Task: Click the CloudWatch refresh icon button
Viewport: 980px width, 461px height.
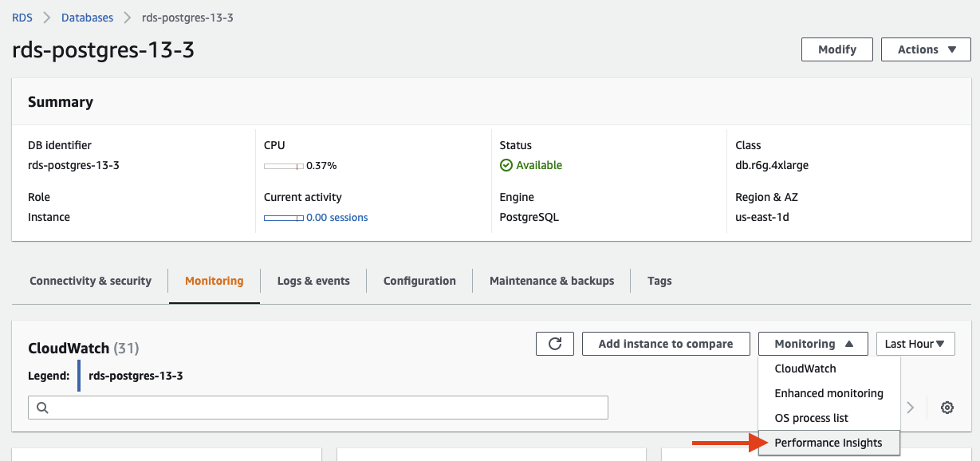Action: [x=555, y=344]
